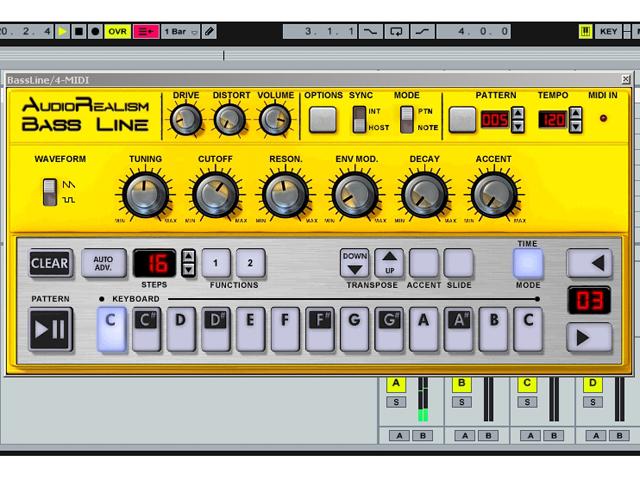640x480 pixels.
Task: Transpose DOWN with the arrow button
Action: pos(355,263)
